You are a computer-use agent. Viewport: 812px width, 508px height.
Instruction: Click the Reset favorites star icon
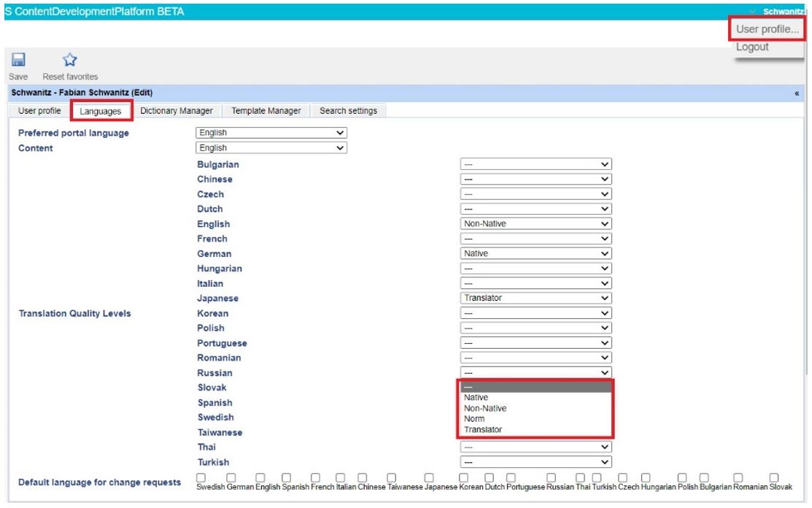click(x=69, y=61)
